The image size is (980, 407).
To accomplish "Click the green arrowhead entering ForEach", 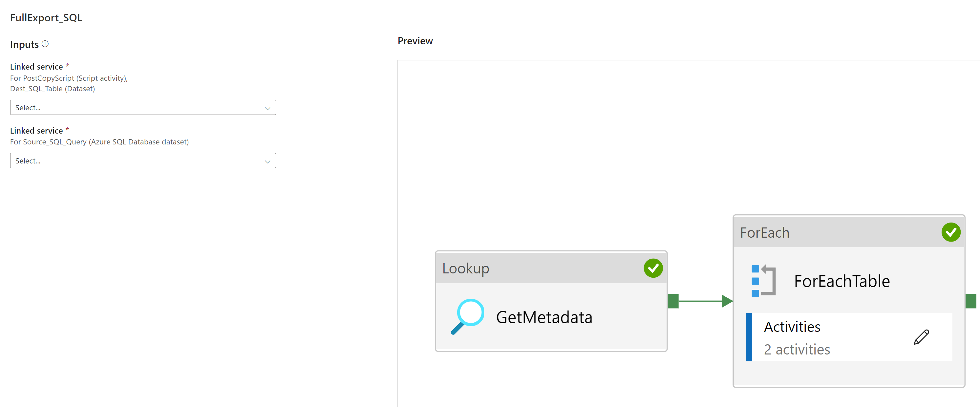I will tap(727, 301).
